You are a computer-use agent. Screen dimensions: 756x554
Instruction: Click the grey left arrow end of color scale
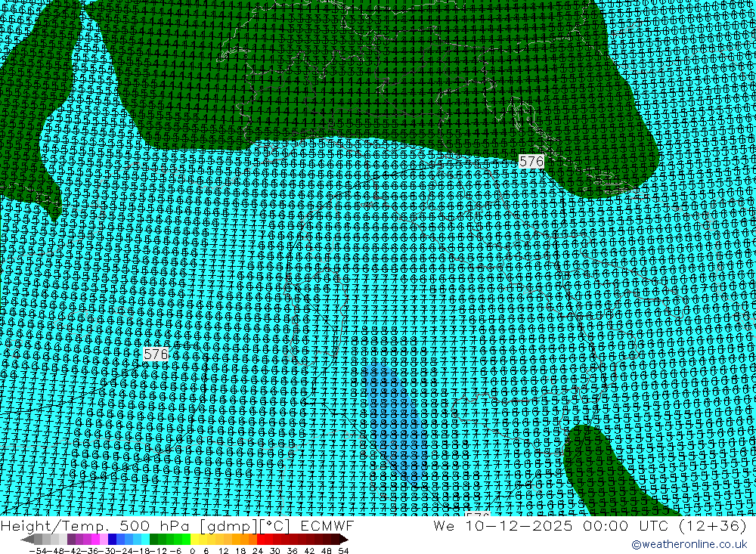27,540
